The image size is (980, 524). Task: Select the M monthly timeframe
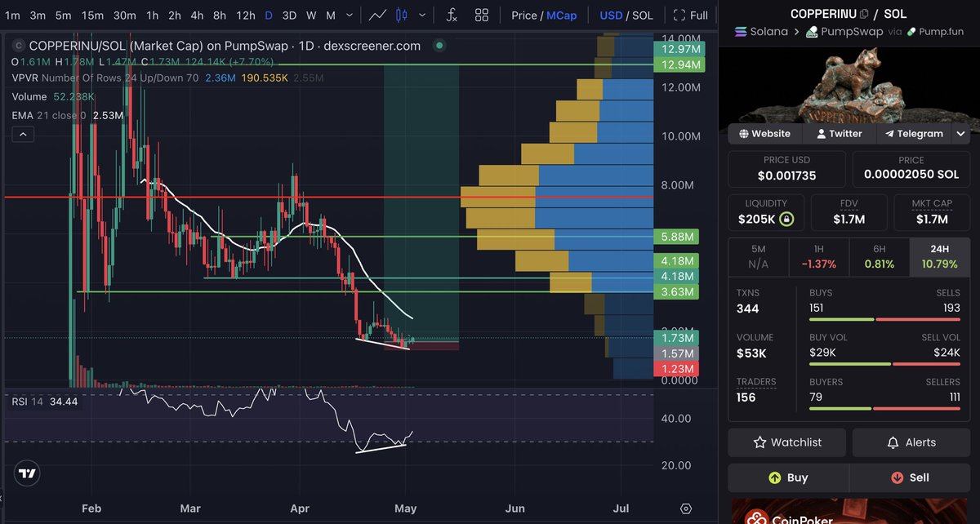point(330,15)
